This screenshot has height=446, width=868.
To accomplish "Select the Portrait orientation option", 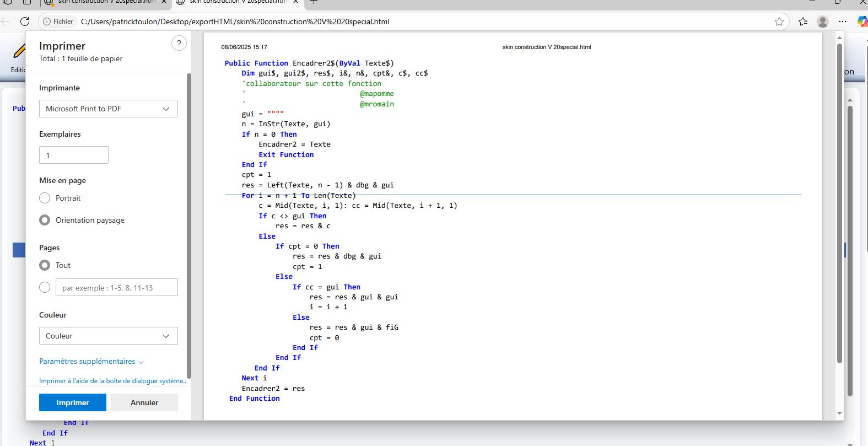I will tap(45, 198).
